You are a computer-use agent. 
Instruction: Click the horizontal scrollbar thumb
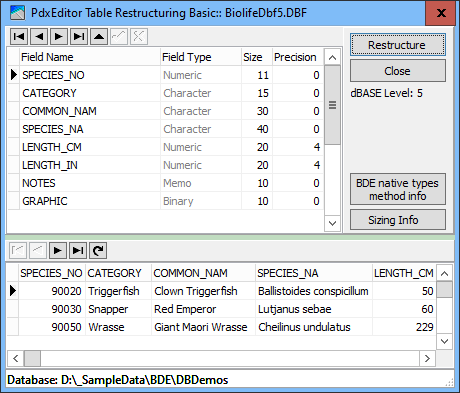tap(32, 358)
